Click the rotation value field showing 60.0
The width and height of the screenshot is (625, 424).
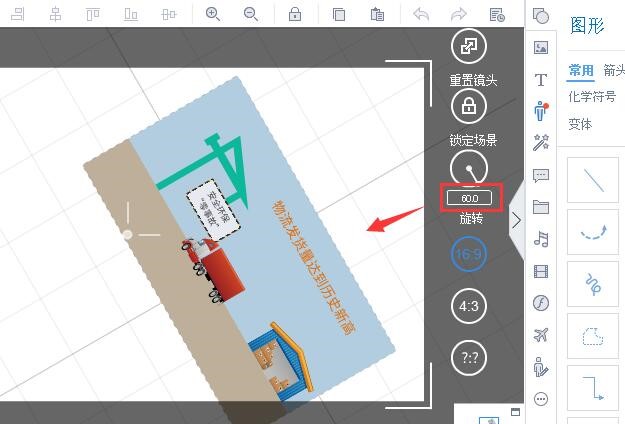coord(469,198)
